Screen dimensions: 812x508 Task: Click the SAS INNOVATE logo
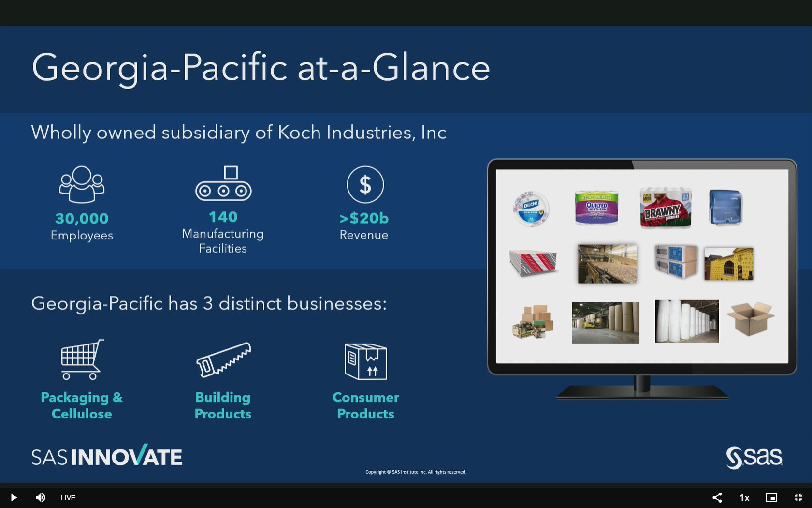coord(107,456)
